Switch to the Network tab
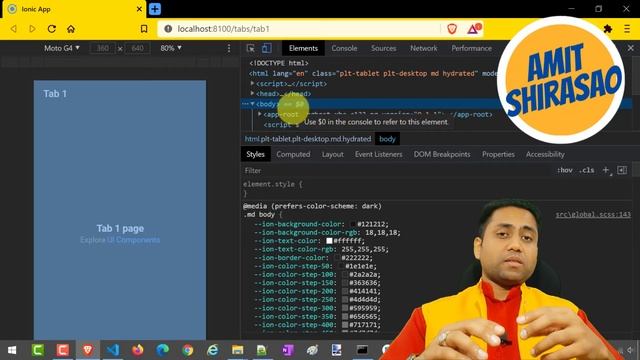Image resolution: width=640 pixels, height=360 pixels. coord(424,48)
